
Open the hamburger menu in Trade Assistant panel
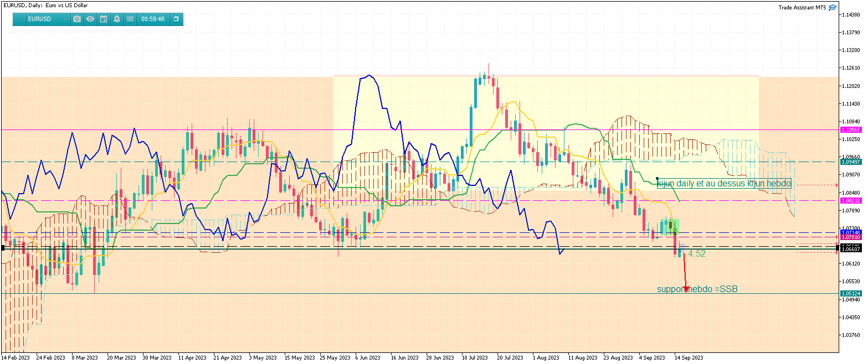tap(130, 19)
